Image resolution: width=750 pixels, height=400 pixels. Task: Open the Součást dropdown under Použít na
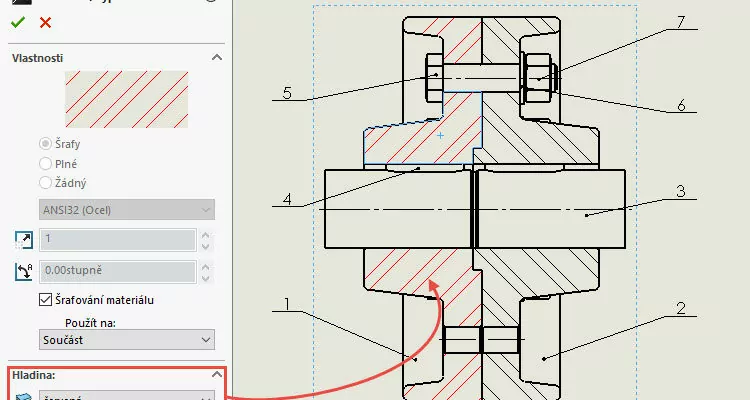pyautogui.click(x=127, y=340)
